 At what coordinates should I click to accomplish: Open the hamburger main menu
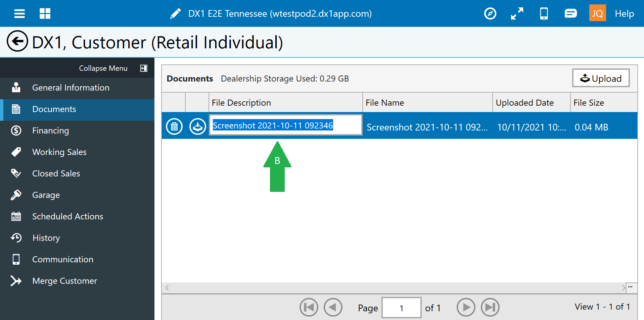pos(19,14)
